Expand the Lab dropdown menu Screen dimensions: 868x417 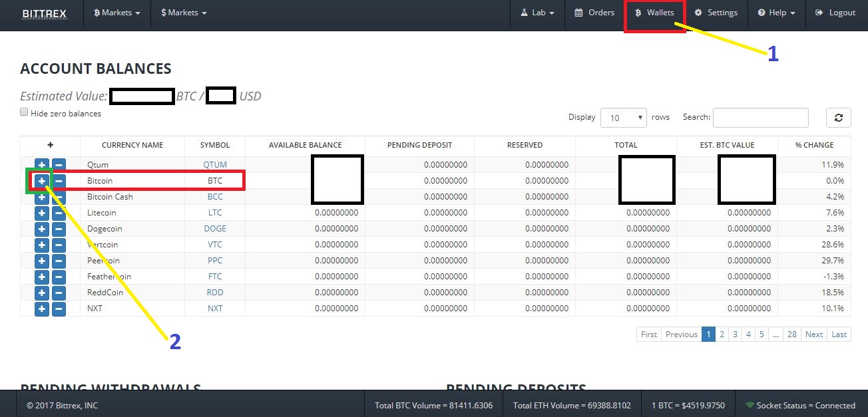537,13
